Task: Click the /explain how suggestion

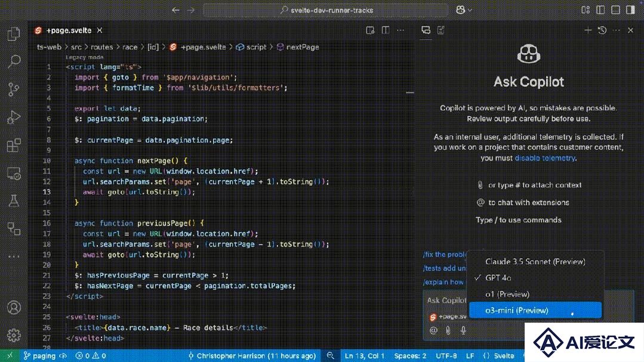Action: click(x=443, y=282)
